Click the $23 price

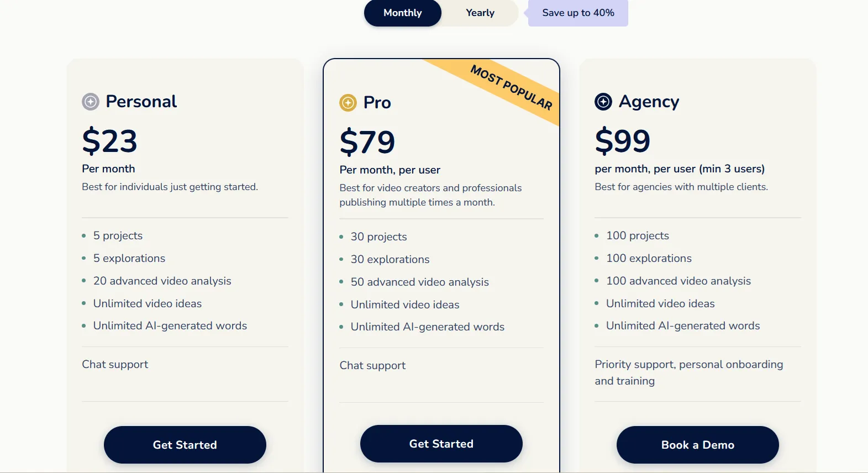tap(109, 141)
